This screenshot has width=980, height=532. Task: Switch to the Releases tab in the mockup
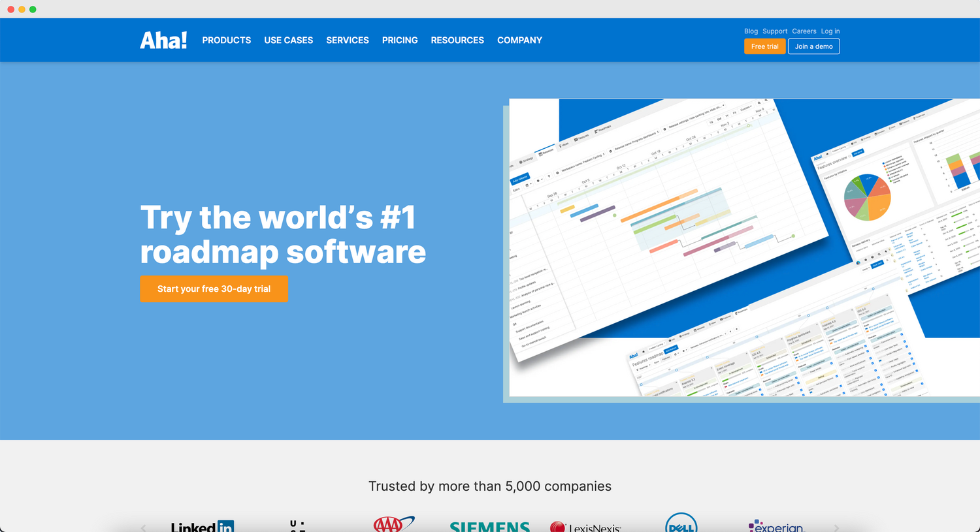[541, 153]
